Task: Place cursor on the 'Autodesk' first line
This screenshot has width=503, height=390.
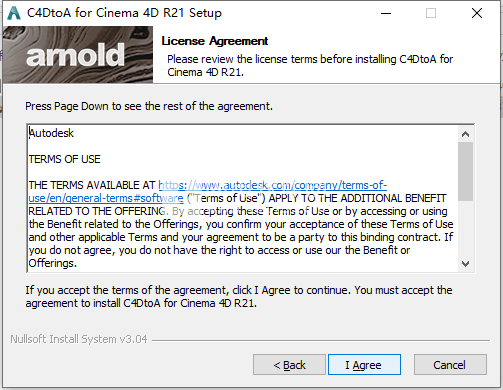Action: tap(51, 133)
